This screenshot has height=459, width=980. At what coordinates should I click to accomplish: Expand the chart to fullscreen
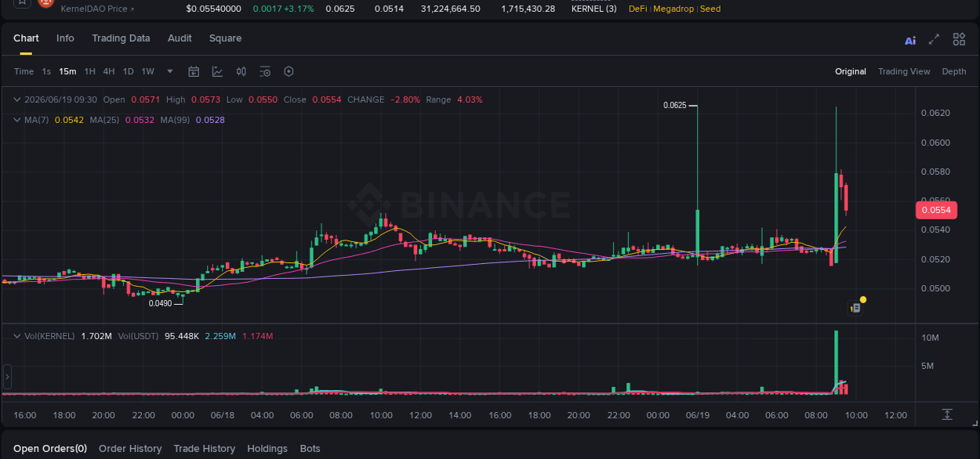coord(934,39)
